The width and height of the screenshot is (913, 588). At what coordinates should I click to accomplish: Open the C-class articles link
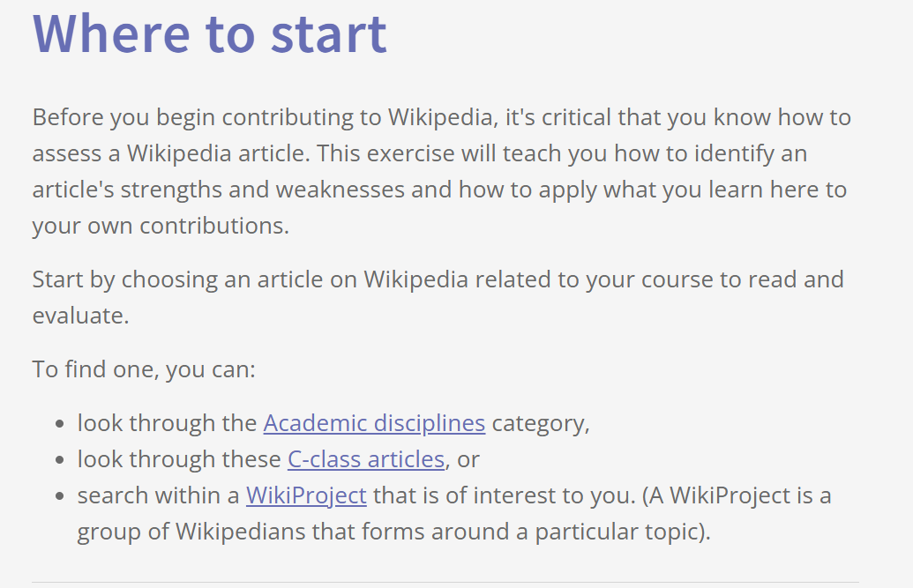[366, 459]
